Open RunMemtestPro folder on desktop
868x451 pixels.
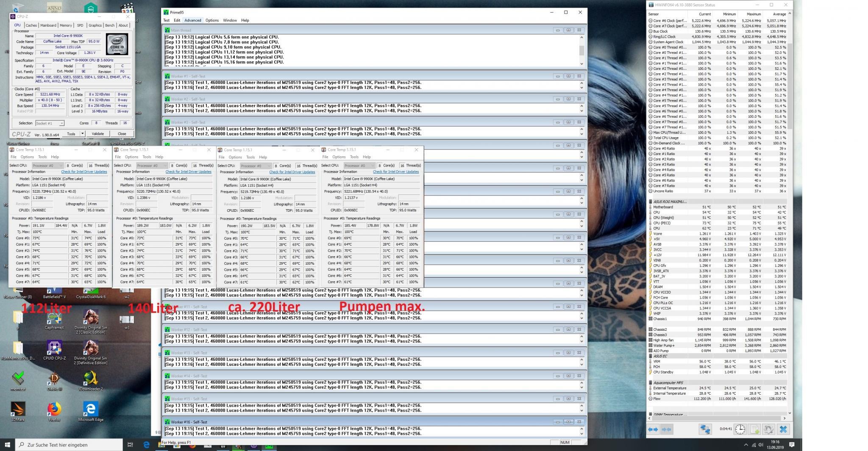pos(18,351)
